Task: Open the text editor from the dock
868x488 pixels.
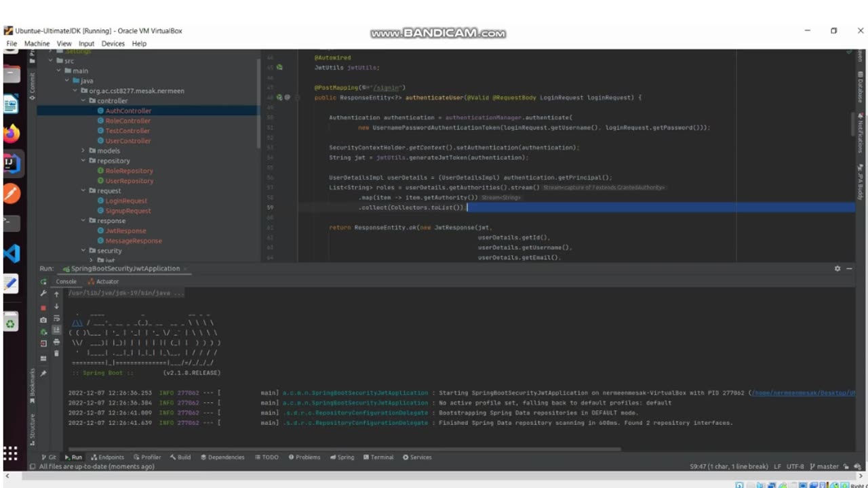Action: tap(12, 284)
